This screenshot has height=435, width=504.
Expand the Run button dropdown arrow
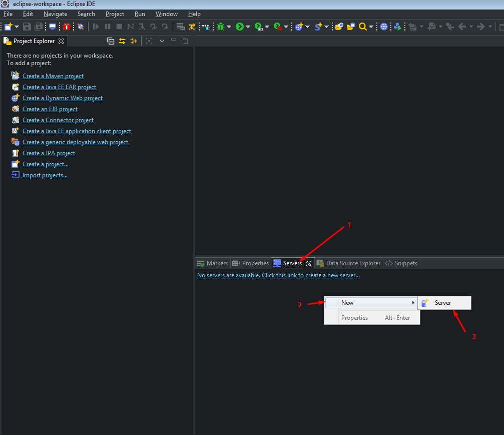[x=248, y=27]
